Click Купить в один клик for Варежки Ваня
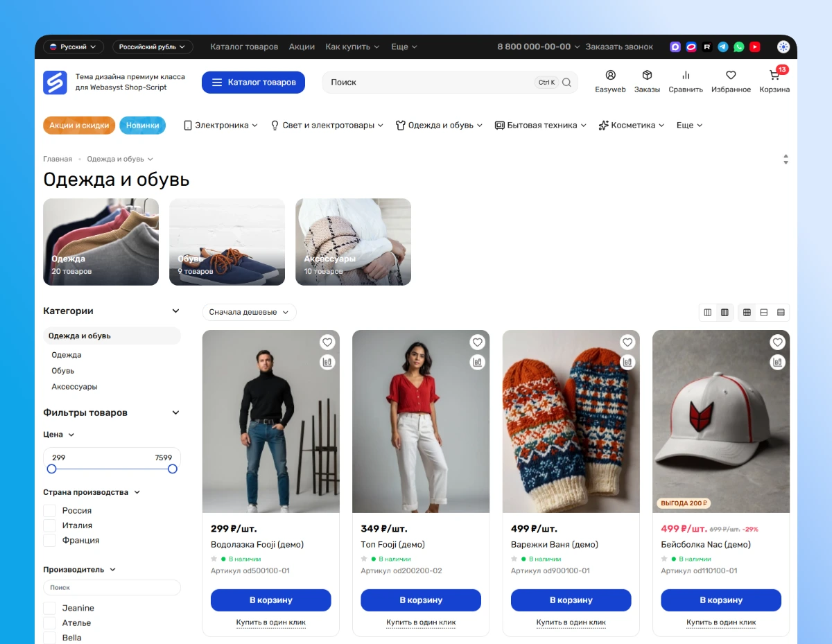This screenshot has width=832, height=644. (571, 623)
